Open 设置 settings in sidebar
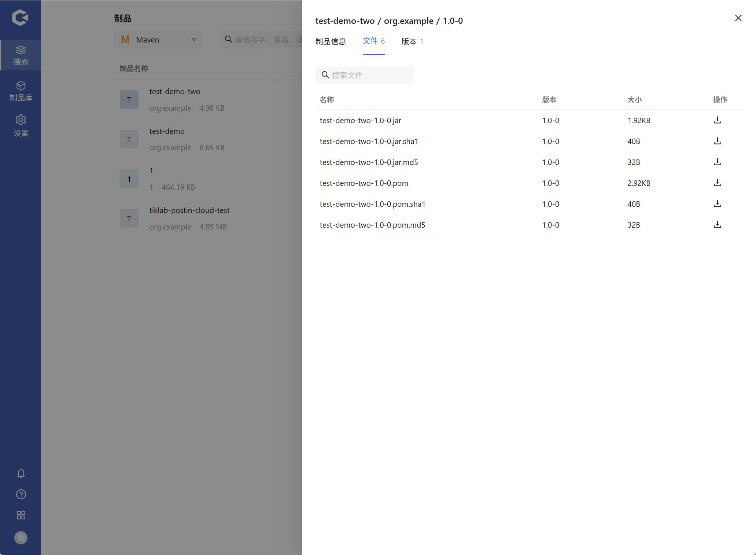 (21, 126)
